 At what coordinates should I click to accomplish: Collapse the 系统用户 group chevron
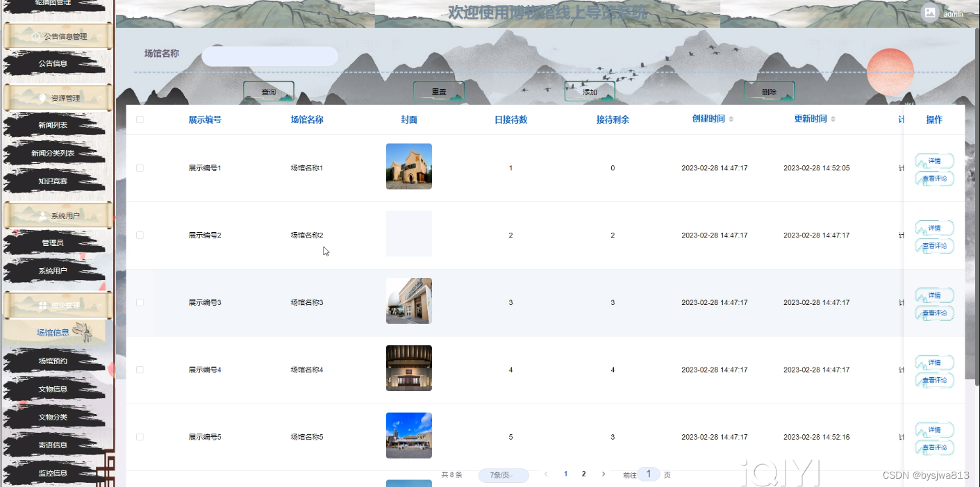100,216
